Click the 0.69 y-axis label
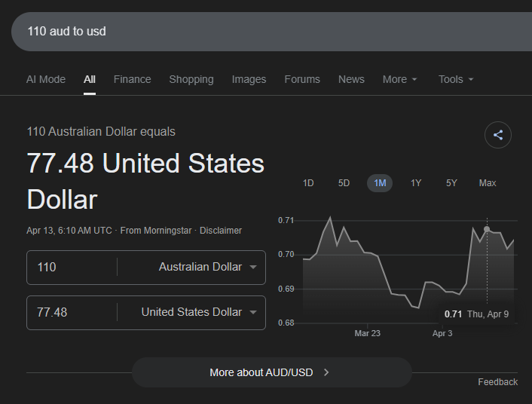This screenshot has width=532, height=404. [286, 289]
